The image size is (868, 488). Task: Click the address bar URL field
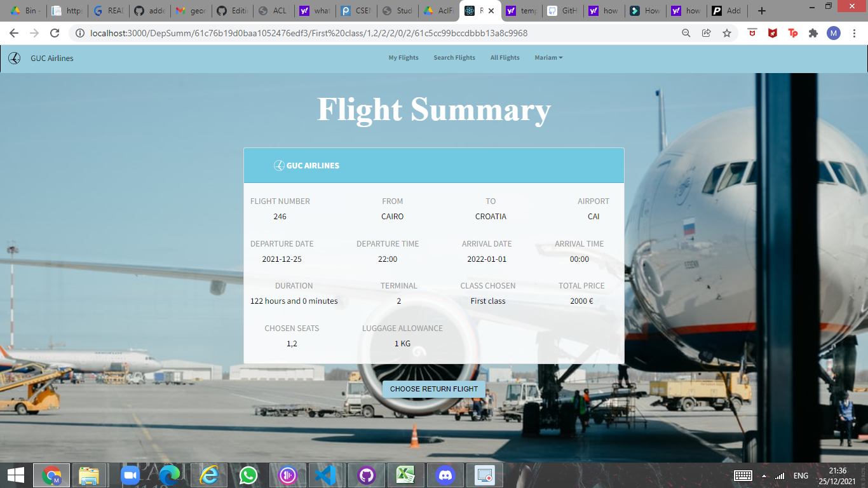381,33
